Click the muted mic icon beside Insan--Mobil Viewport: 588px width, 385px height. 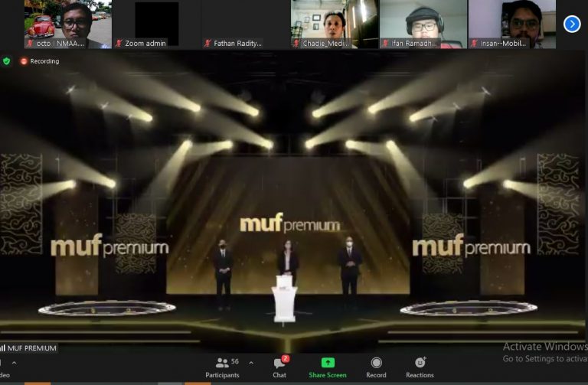pos(474,44)
